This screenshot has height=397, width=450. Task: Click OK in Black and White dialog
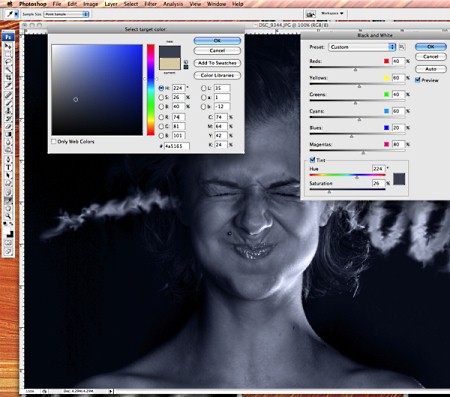click(431, 47)
